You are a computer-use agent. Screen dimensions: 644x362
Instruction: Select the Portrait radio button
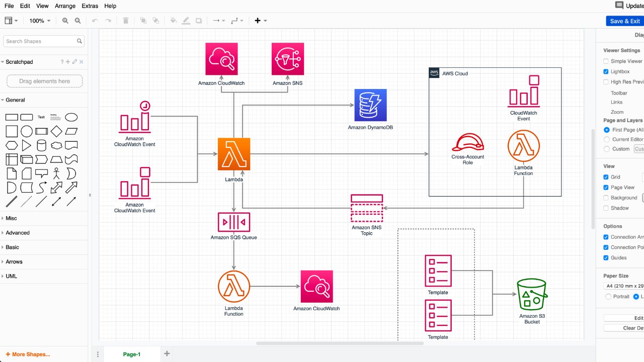tap(608, 297)
